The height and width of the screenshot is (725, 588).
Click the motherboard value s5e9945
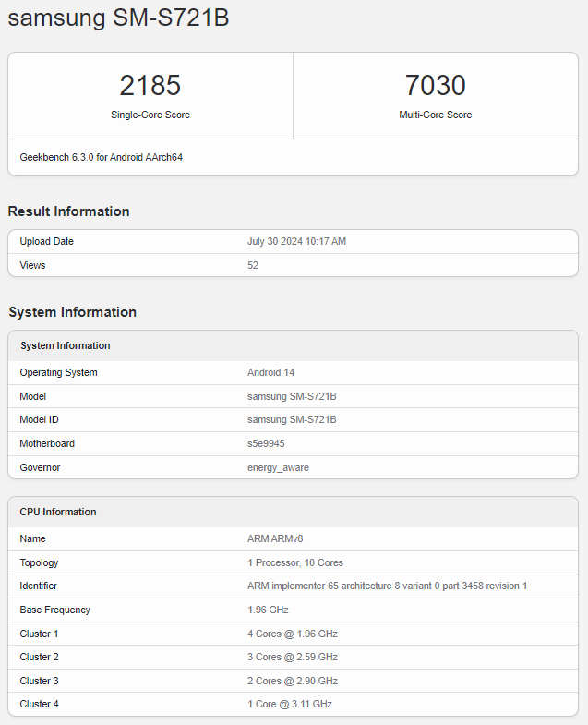pos(266,444)
